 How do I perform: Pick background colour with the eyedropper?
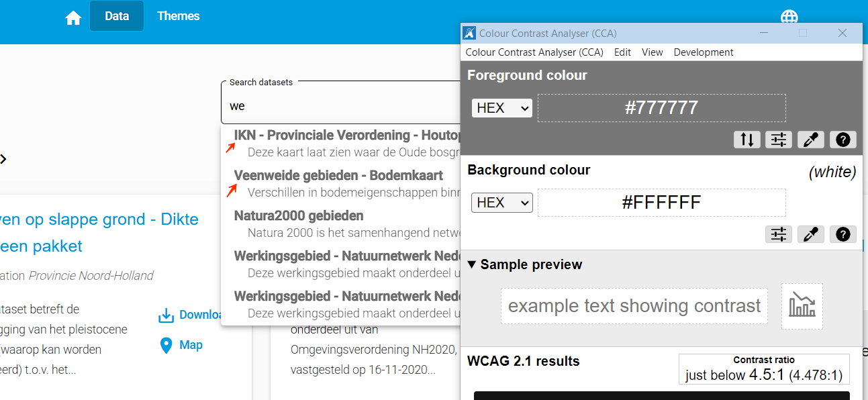(811, 234)
